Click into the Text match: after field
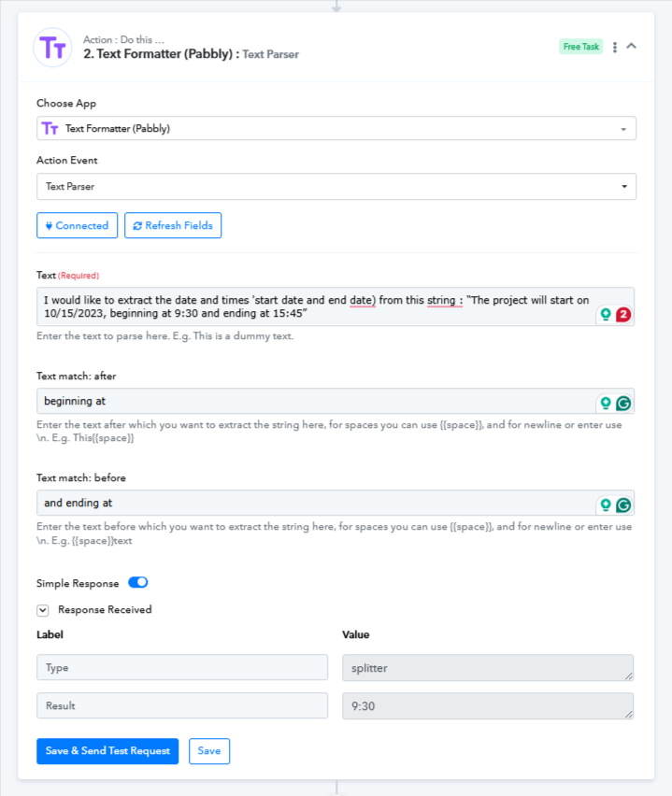This screenshot has width=672, height=796. coord(315,401)
